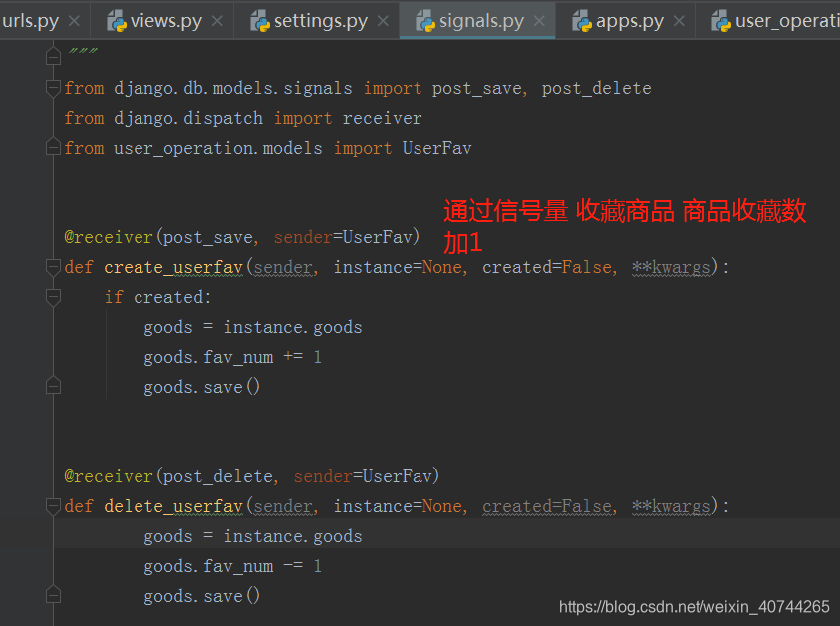Collapse the 'if created:' block fold
Screen dimensions: 840x626
[53, 297]
